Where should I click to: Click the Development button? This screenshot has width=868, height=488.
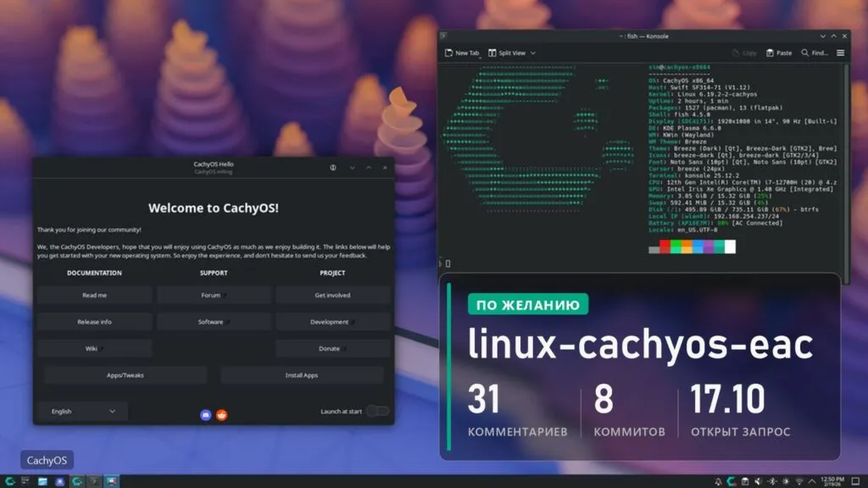tap(332, 322)
